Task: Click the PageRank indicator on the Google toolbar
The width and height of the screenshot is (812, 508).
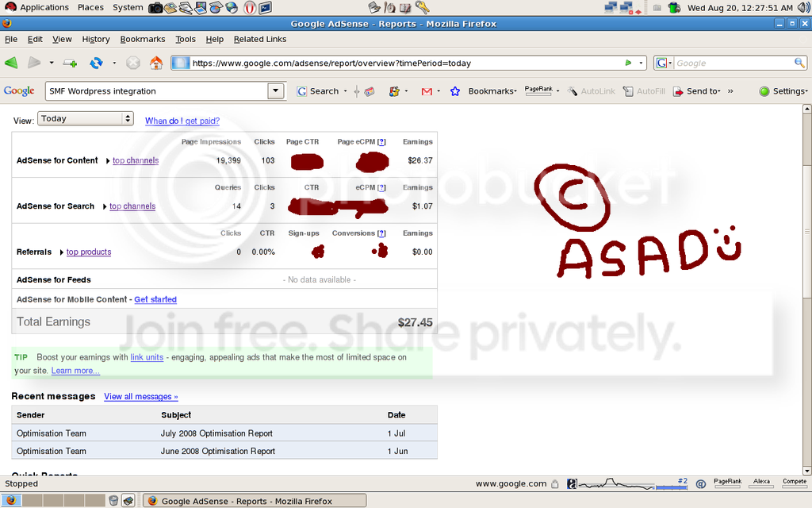Action: 538,90
